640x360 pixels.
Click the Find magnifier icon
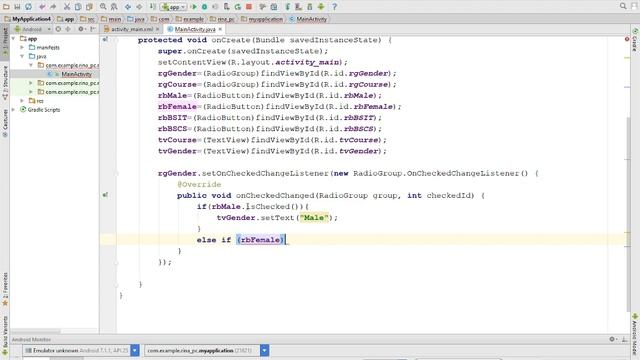click(103, 7)
